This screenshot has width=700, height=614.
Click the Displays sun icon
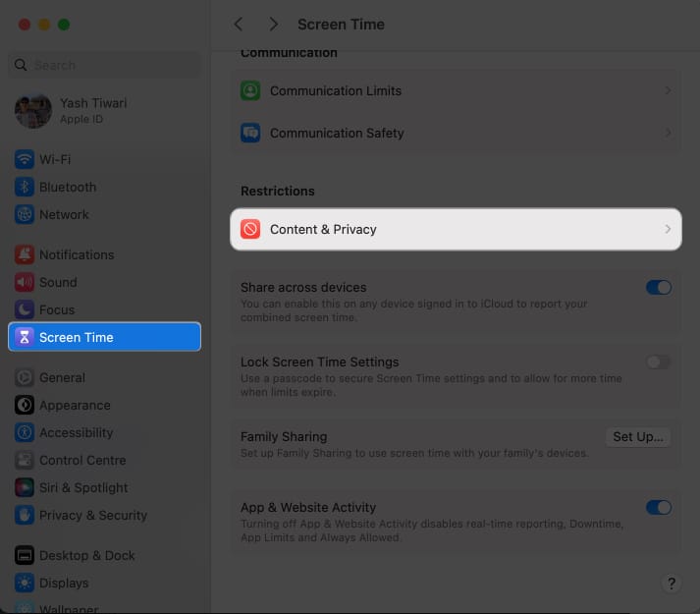[x=25, y=583]
